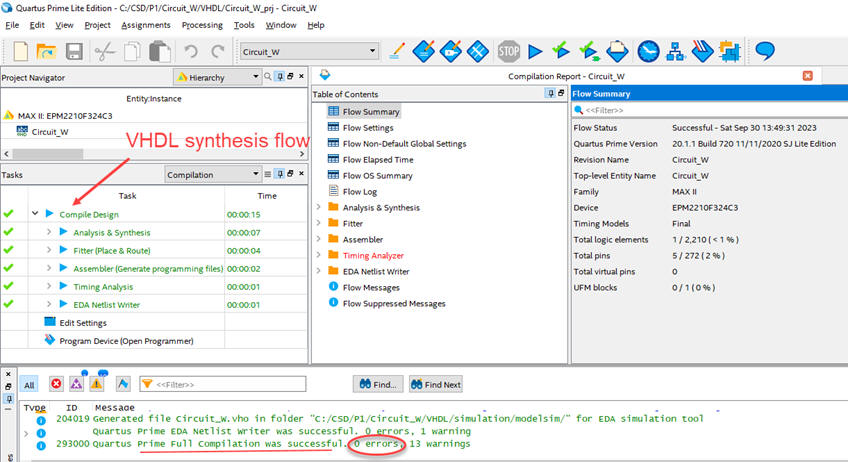Open the Assignment Editor pencil icon

tap(398, 51)
